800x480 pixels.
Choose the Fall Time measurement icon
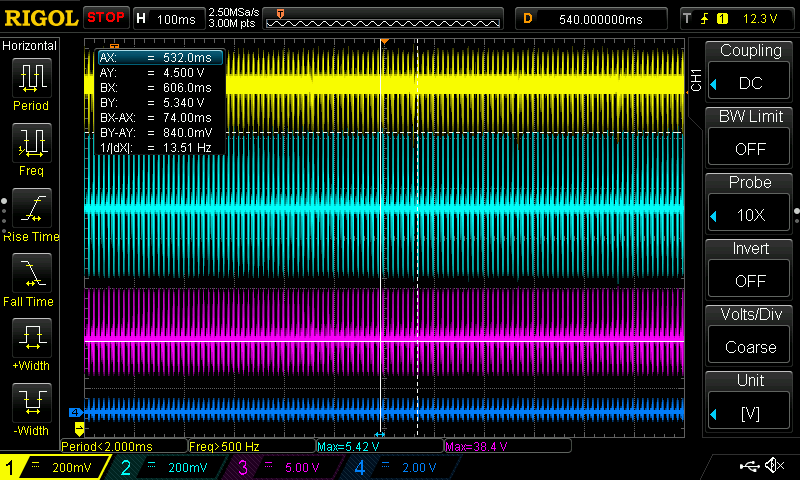coord(30,273)
